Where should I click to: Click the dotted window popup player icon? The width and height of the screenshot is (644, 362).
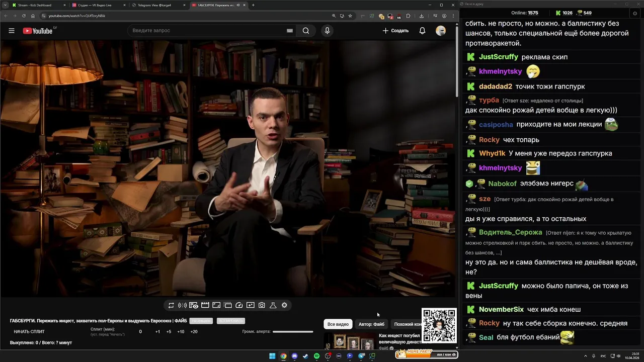click(x=227, y=305)
